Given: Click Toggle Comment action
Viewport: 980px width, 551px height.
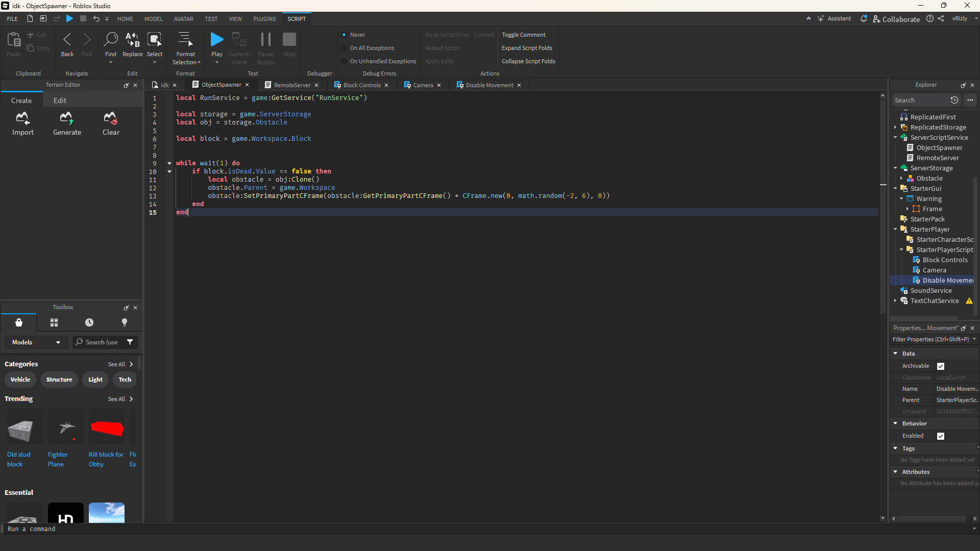Looking at the screenshot, I should click(x=523, y=35).
